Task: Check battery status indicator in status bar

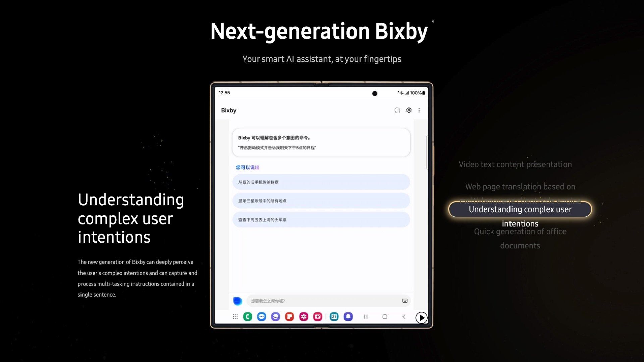Action: point(422,93)
